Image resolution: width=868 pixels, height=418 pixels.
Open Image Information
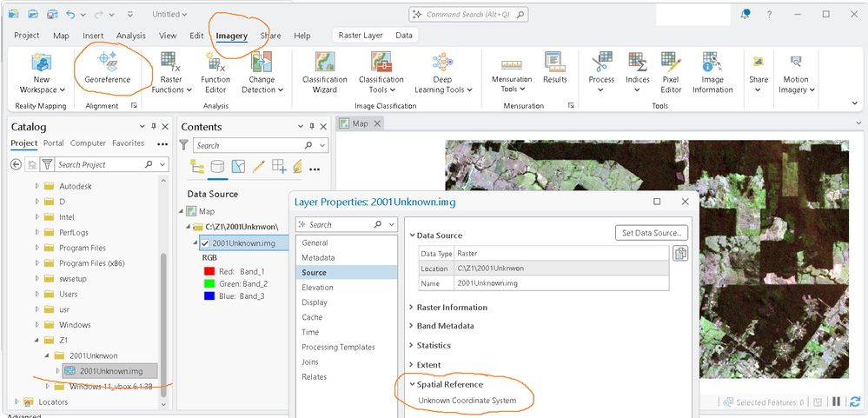pos(712,72)
